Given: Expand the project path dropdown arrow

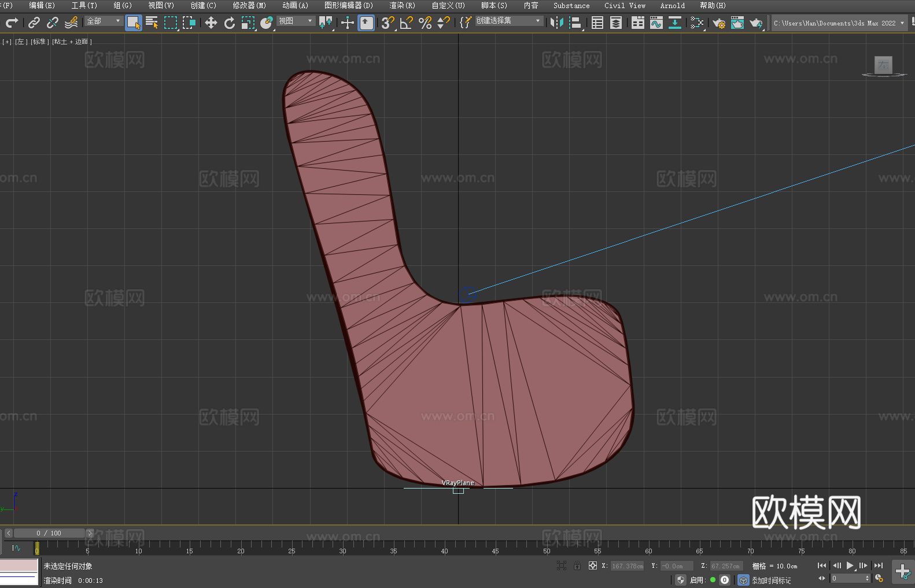Looking at the screenshot, I should pyautogui.click(x=902, y=23).
